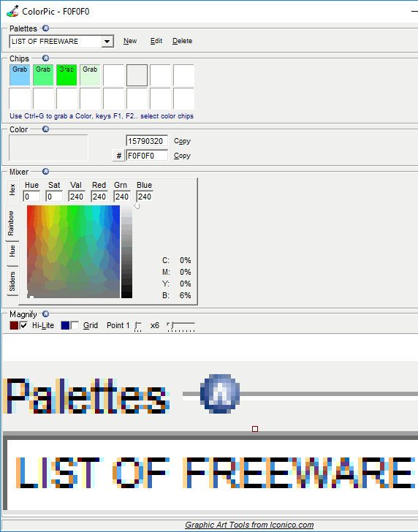Viewport: 418px width, 532px height.
Task: Adjust the x6 magnification slider
Action: pos(180,327)
